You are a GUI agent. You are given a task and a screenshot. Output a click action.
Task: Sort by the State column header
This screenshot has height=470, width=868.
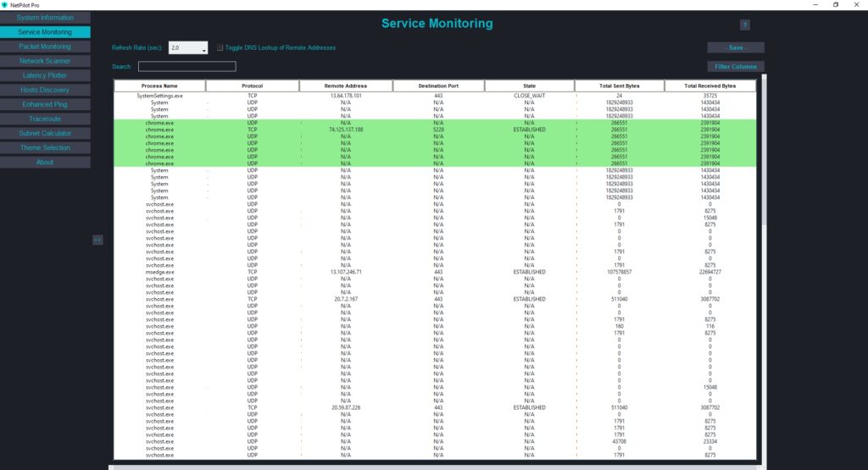click(530, 86)
